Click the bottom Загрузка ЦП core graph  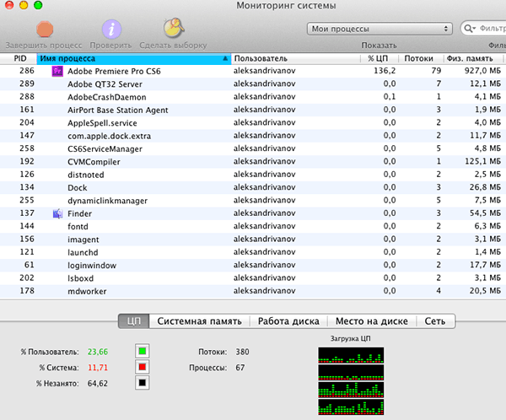351,407
